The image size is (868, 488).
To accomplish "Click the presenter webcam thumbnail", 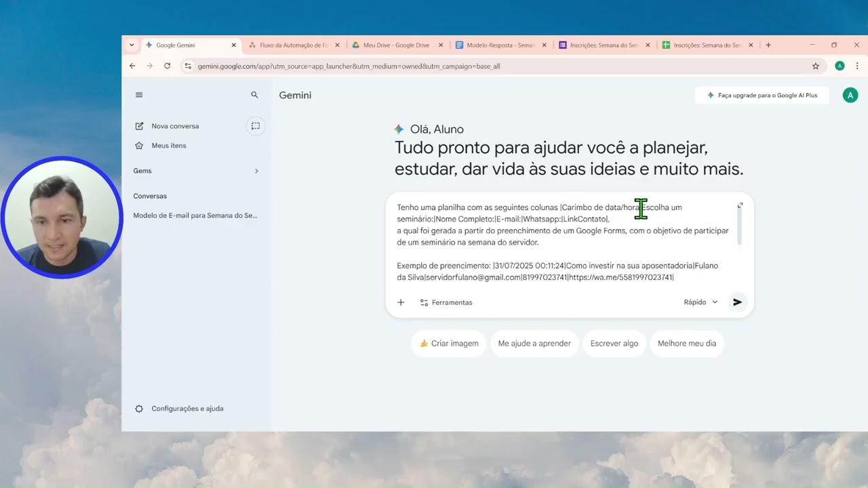I will (61, 218).
